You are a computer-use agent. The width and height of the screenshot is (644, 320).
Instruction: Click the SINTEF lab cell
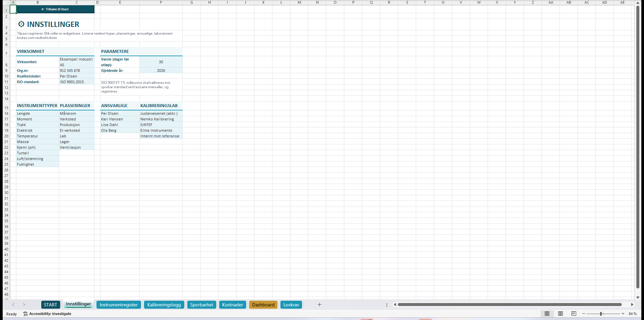click(x=161, y=125)
